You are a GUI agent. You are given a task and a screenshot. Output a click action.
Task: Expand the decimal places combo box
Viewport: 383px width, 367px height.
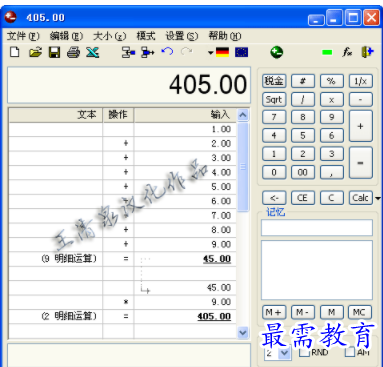[284, 353]
